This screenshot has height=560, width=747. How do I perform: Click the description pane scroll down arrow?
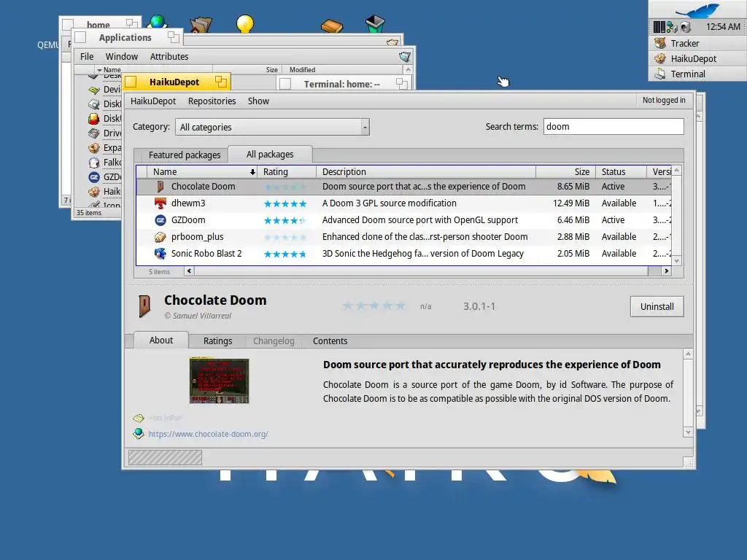(688, 432)
